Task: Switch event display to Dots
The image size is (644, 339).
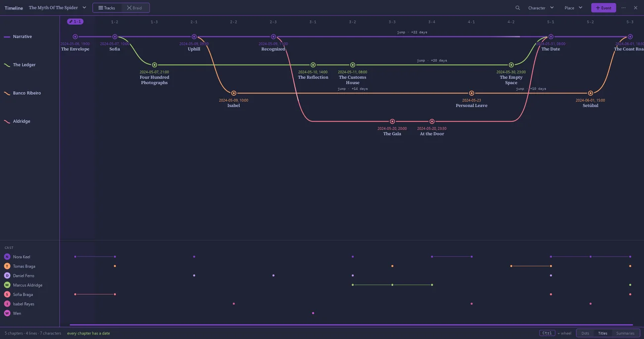Action: [x=585, y=333]
